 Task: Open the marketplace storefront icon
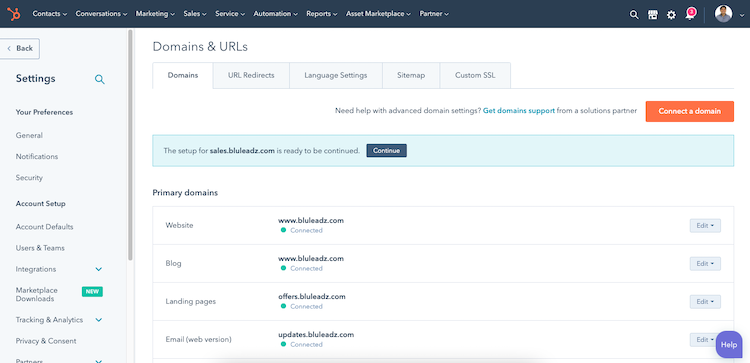coord(652,14)
